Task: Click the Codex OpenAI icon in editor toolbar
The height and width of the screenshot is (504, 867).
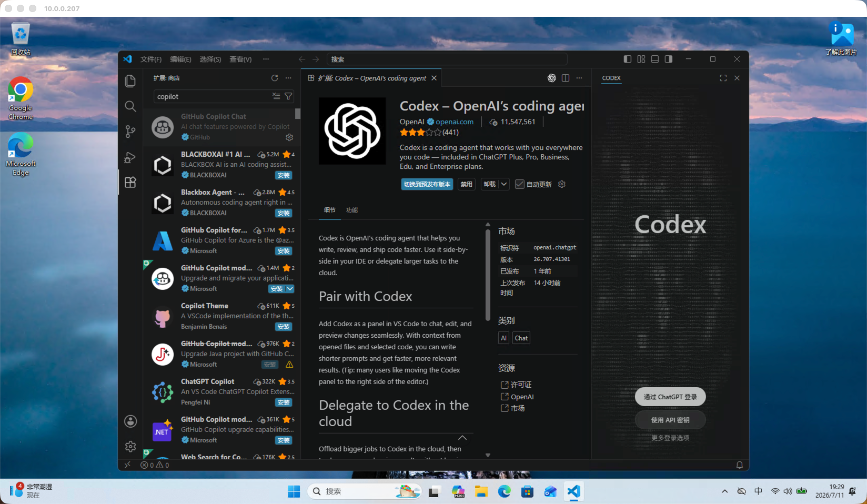Action: (x=551, y=78)
